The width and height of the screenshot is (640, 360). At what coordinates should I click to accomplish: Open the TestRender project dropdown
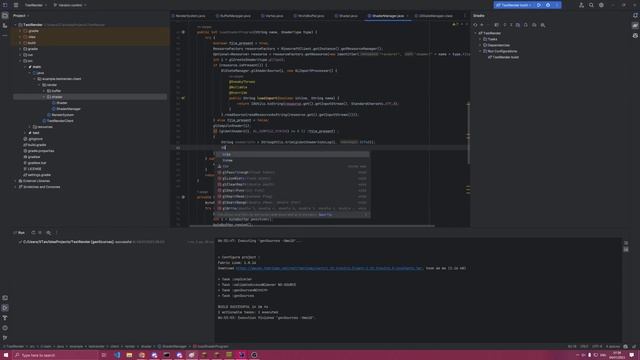pyautogui.click(x=36, y=5)
